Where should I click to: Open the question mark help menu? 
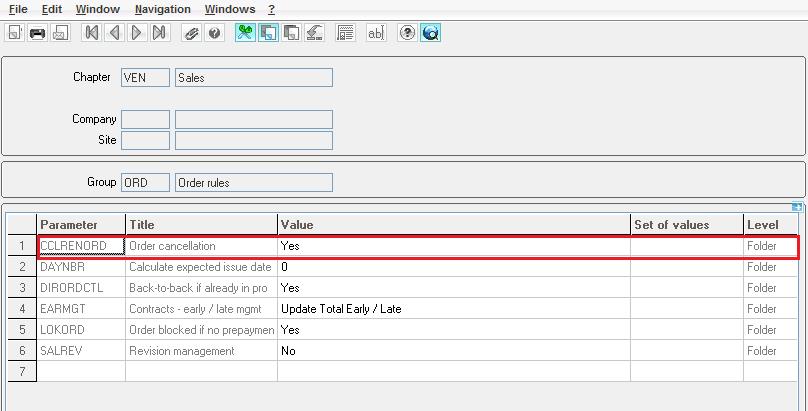pos(272,9)
